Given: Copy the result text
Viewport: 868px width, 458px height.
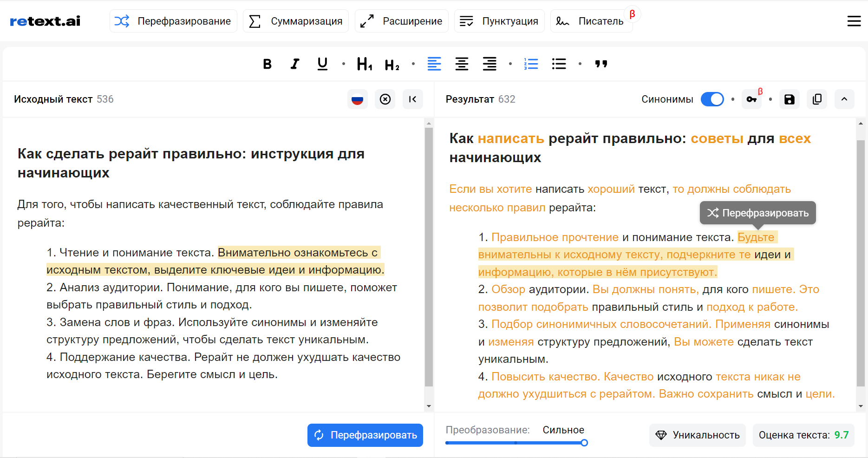Looking at the screenshot, I should coord(817,99).
